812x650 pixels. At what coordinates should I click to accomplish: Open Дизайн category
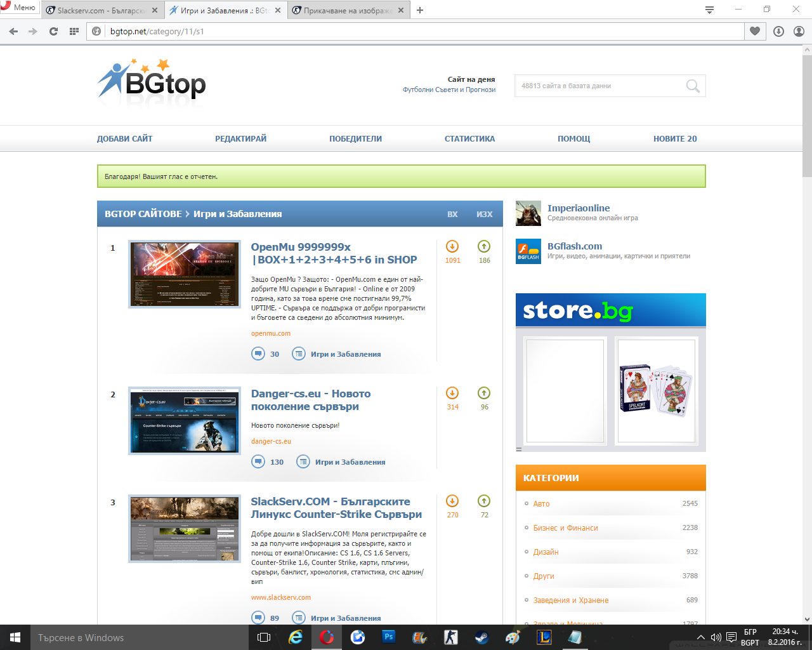[546, 552]
